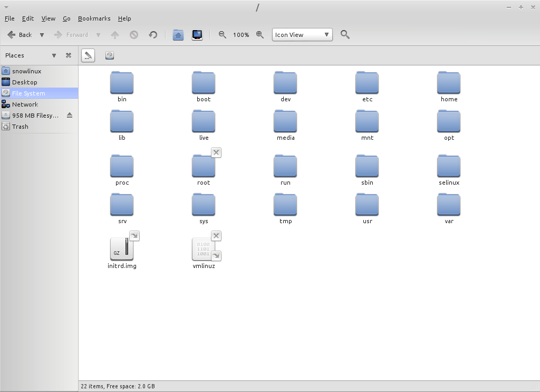The height and width of the screenshot is (392, 540).
Task: Select the dev folder
Action: click(285, 87)
